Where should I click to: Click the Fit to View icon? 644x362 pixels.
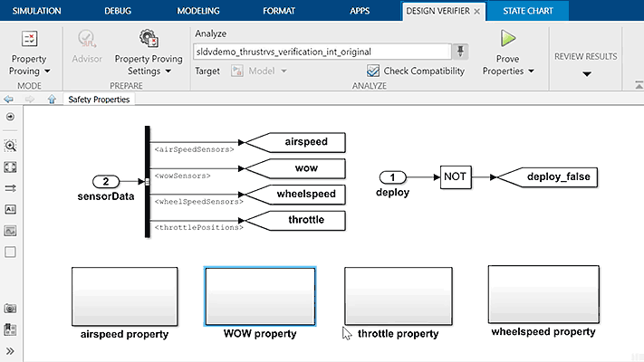(x=11, y=167)
